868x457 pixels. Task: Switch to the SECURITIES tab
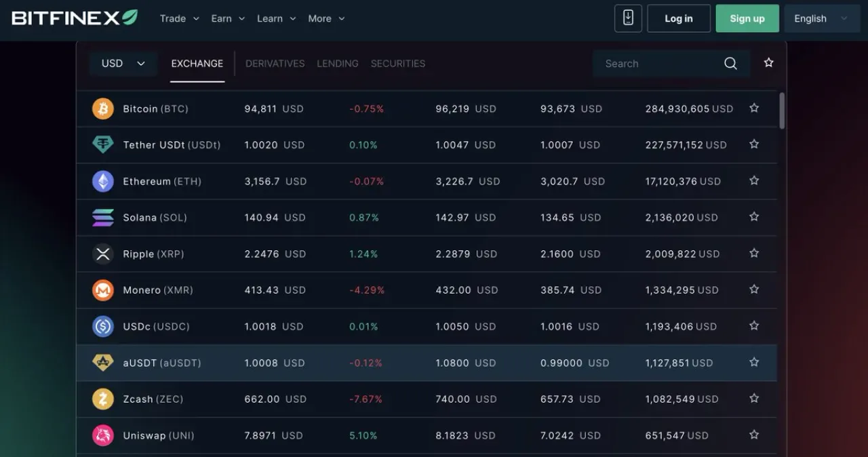398,64
